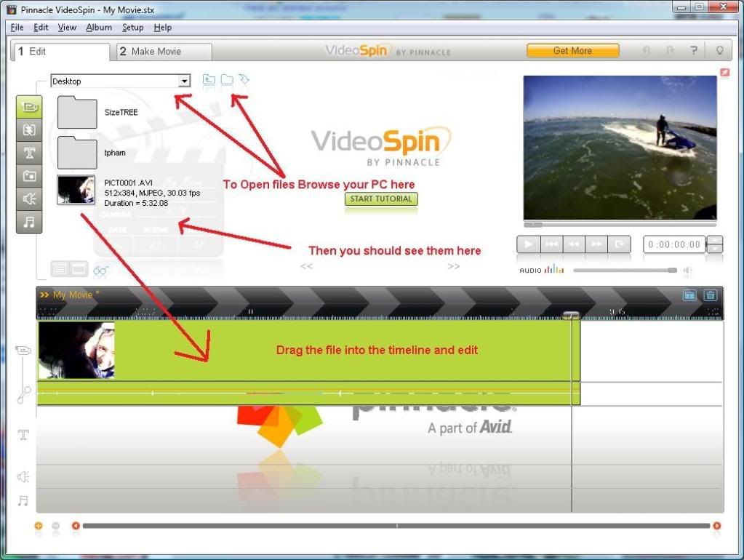Click the glasses preview icon below the album
The height and width of the screenshot is (560, 744).
click(100, 271)
